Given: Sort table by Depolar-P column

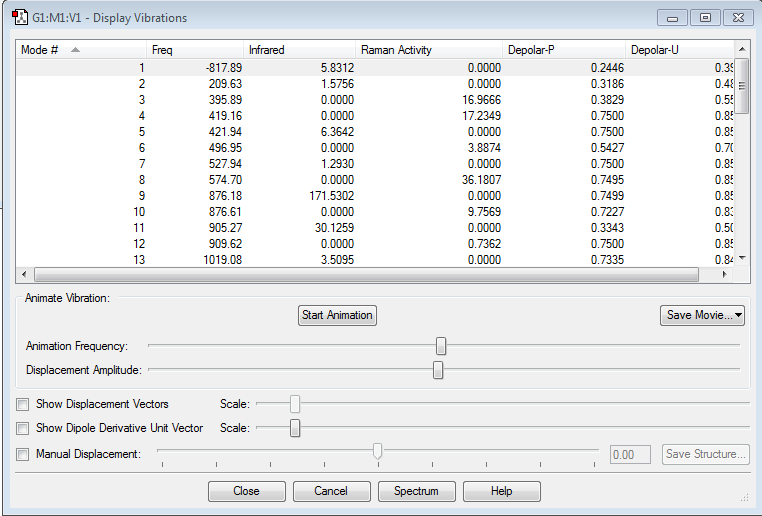Looking at the screenshot, I should (564, 50).
